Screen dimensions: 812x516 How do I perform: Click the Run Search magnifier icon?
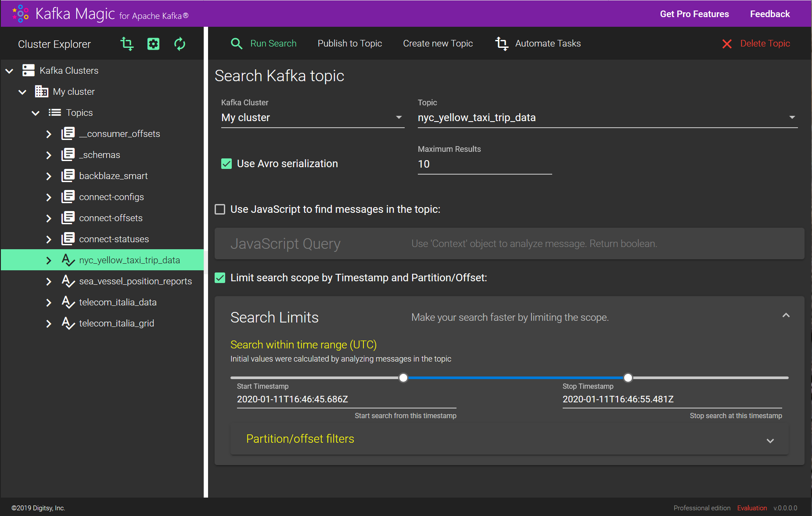point(237,43)
